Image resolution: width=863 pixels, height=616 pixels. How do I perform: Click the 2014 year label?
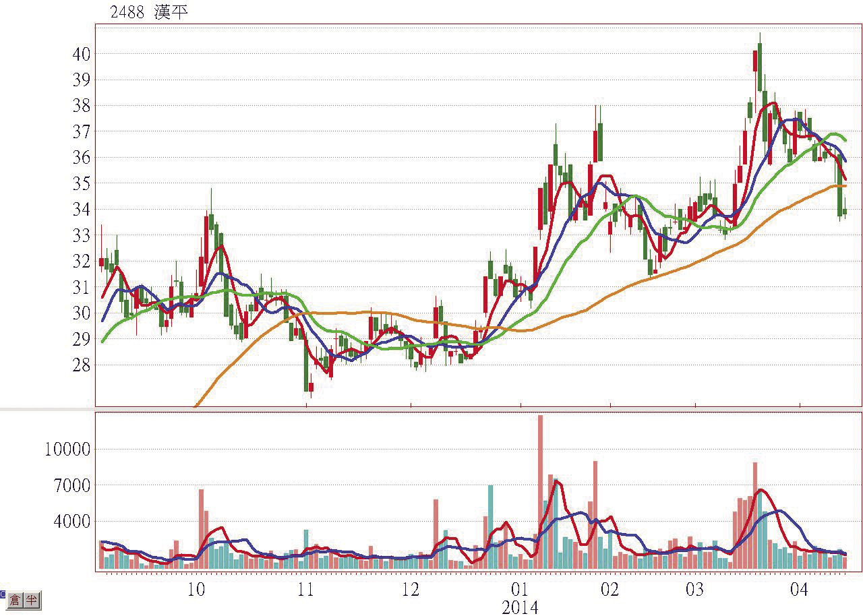520,607
